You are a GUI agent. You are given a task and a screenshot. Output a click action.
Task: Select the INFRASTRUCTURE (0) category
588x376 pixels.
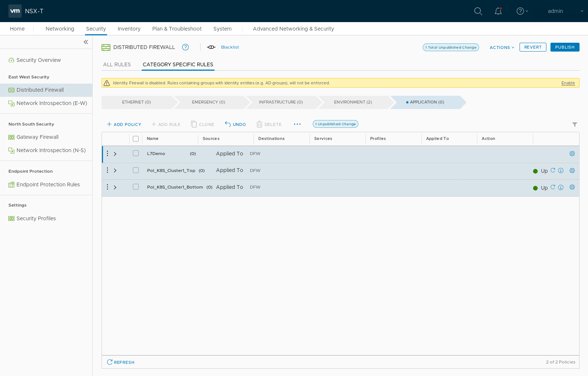281,102
